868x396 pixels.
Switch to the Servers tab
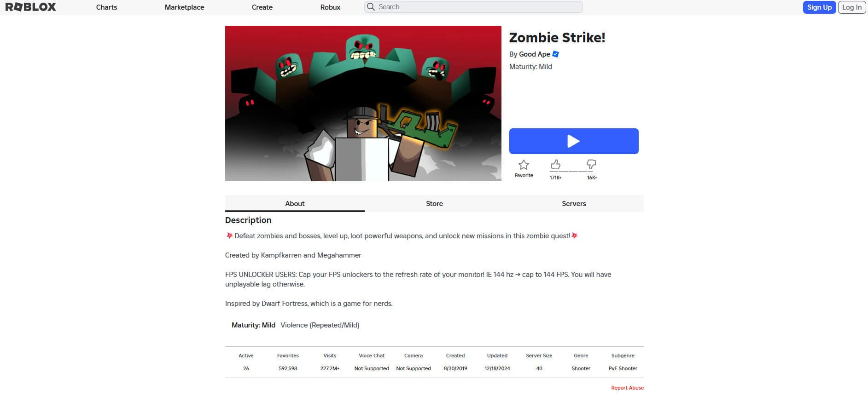tap(574, 204)
